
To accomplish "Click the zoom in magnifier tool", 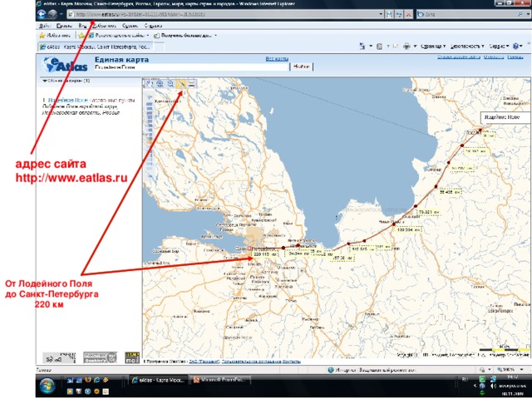I will click(159, 84).
